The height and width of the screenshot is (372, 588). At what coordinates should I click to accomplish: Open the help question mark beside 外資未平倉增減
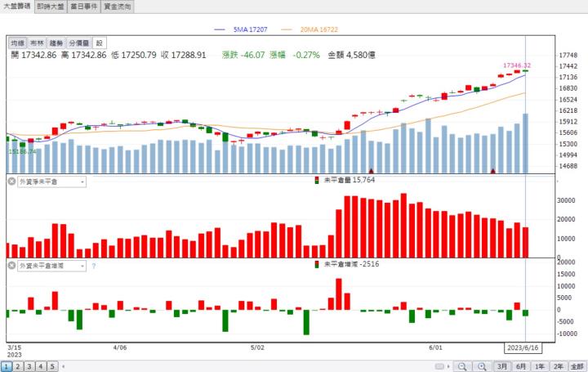coord(93,267)
